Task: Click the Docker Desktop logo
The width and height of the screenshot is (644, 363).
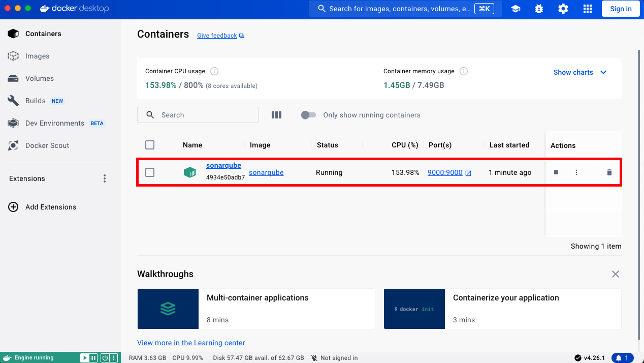Action: (74, 9)
